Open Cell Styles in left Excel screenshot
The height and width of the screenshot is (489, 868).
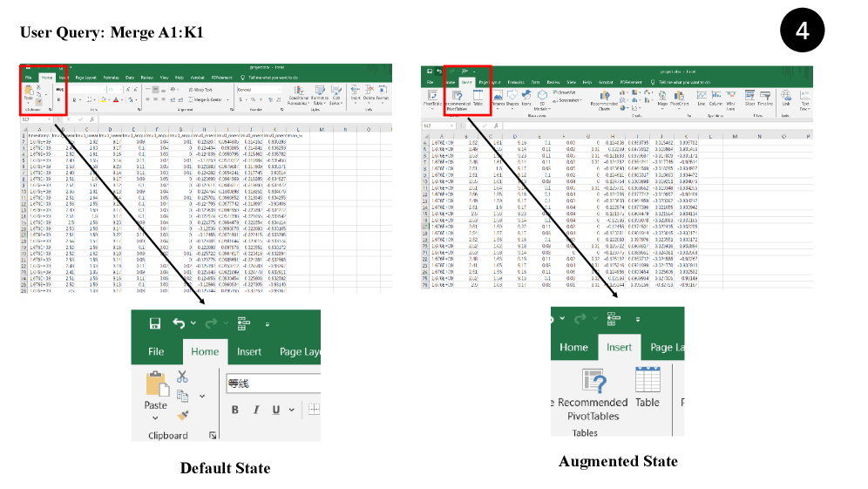(336, 95)
